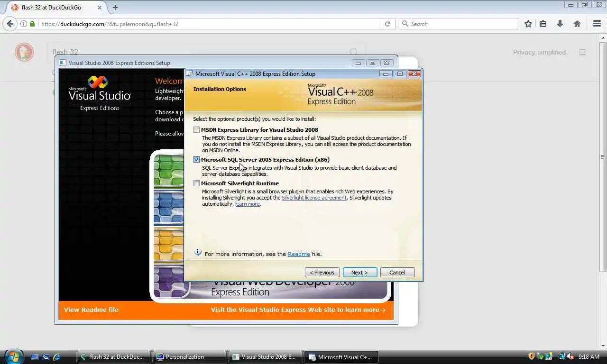Open the downloads arrow icon
607x364 pixels.
pos(560,24)
